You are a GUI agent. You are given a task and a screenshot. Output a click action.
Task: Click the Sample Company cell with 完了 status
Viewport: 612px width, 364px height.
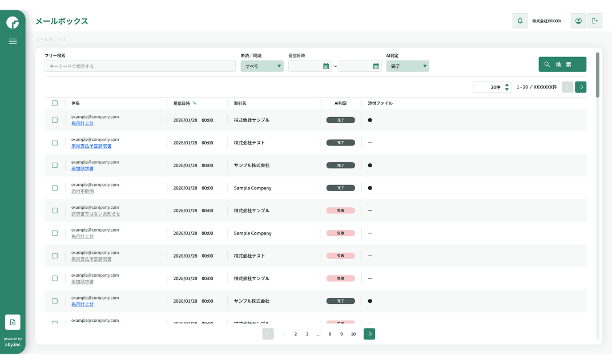pyautogui.click(x=252, y=188)
